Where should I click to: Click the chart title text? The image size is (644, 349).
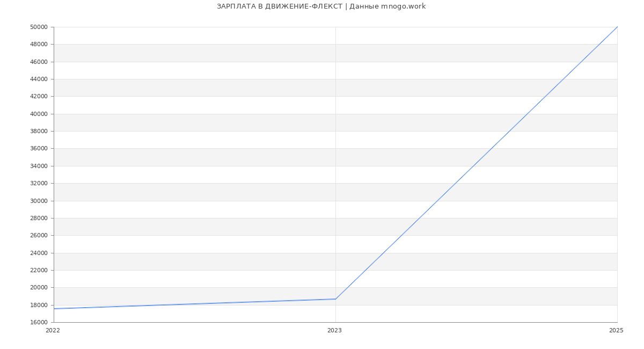(321, 6)
